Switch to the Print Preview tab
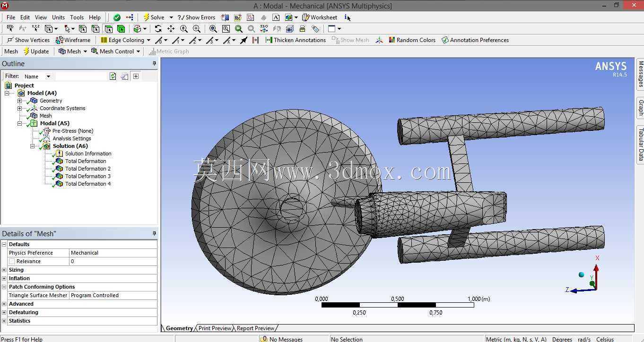The image size is (644, 342). tap(215, 328)
